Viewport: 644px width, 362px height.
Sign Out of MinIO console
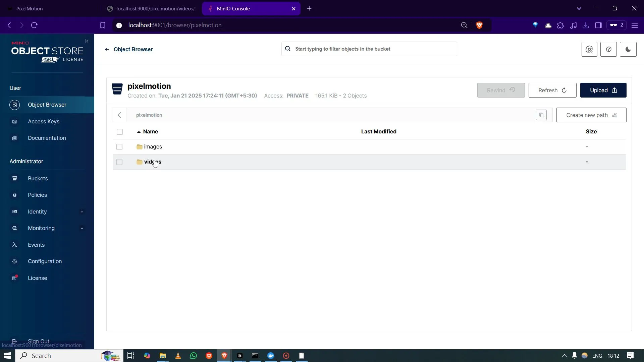[x=38, y=341]
